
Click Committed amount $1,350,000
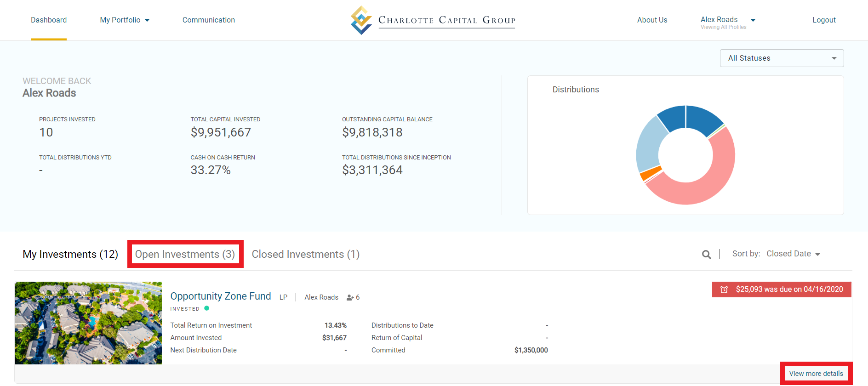click(x=531, y=350)
